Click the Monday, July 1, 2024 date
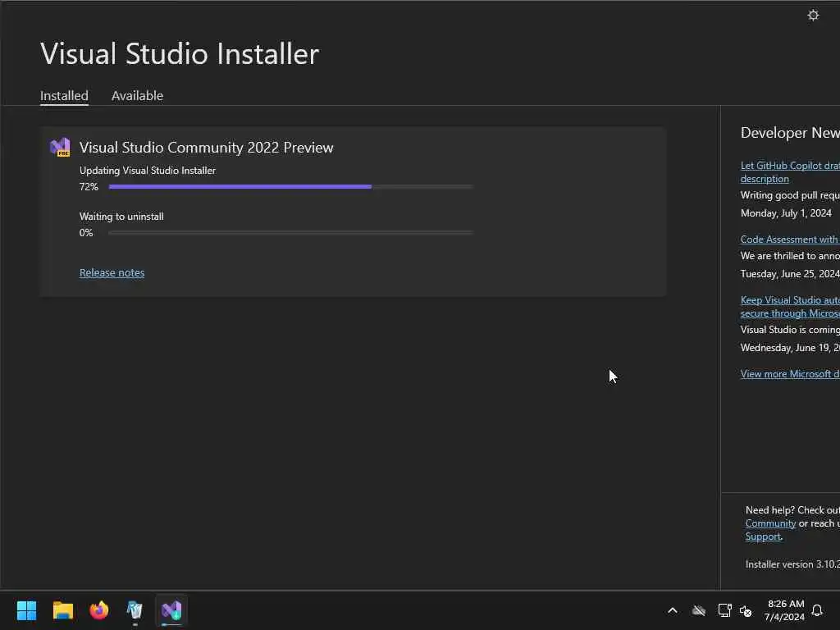This screenshot has width=840, height=630. point(786,213)
